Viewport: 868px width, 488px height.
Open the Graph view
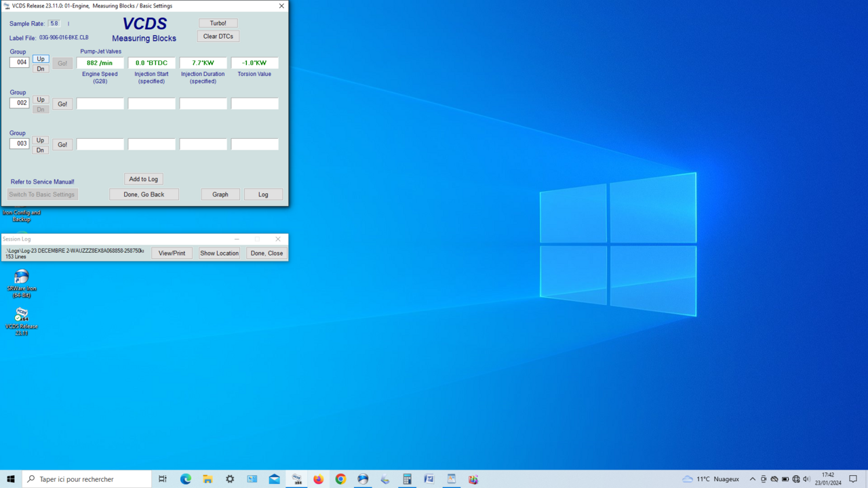click(220, 195)
